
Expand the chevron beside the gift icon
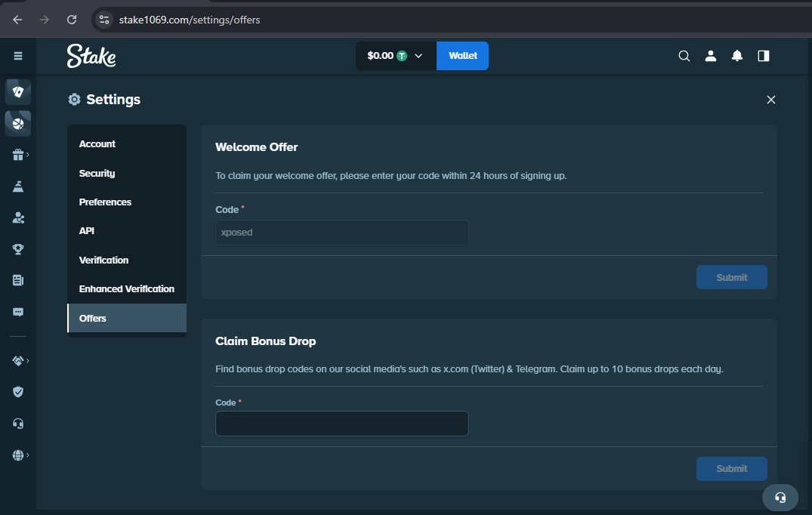[x=27, y=155]
